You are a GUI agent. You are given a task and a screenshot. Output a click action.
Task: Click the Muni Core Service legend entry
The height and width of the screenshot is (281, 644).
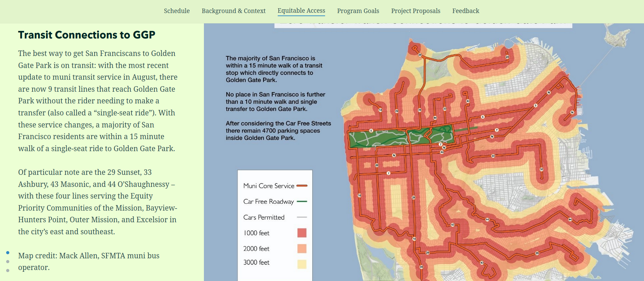pyautogui.click(x=275, y=186)
